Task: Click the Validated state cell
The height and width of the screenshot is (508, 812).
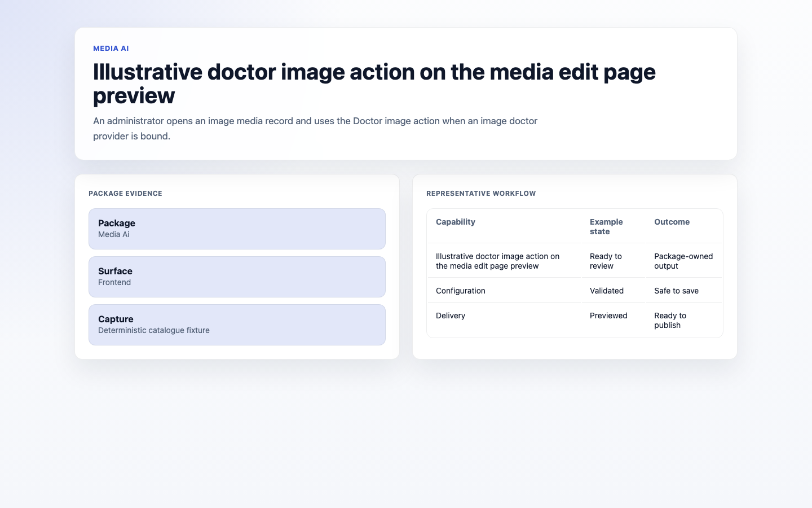Action: (613, 291)
